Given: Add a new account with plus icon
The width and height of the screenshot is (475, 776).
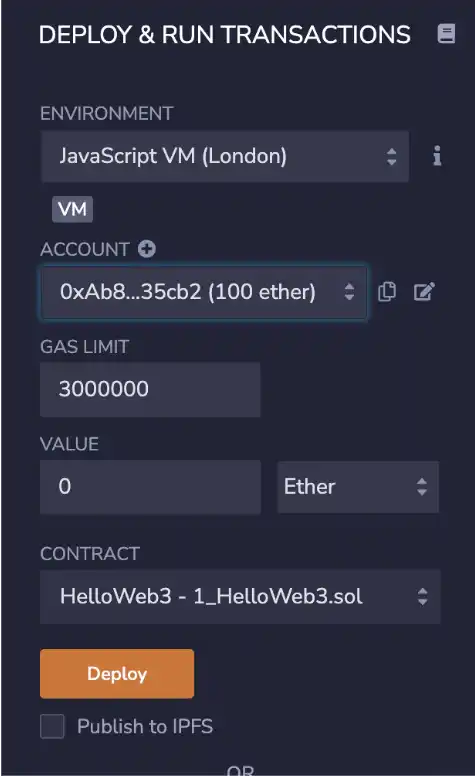Looking at the screenshot, I should pyautogui.click(x=146, y=248).
